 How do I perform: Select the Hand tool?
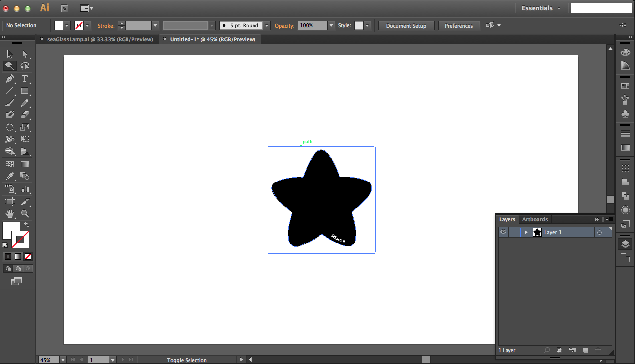tap(10, 214)
